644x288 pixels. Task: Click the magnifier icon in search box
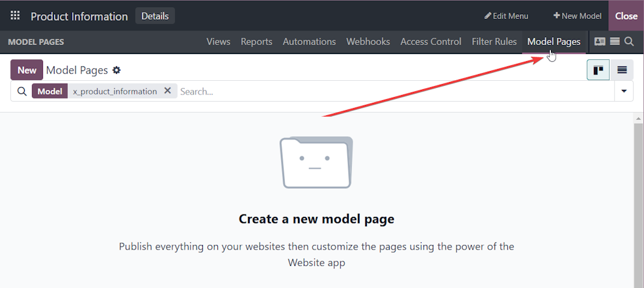pos(21,91)
